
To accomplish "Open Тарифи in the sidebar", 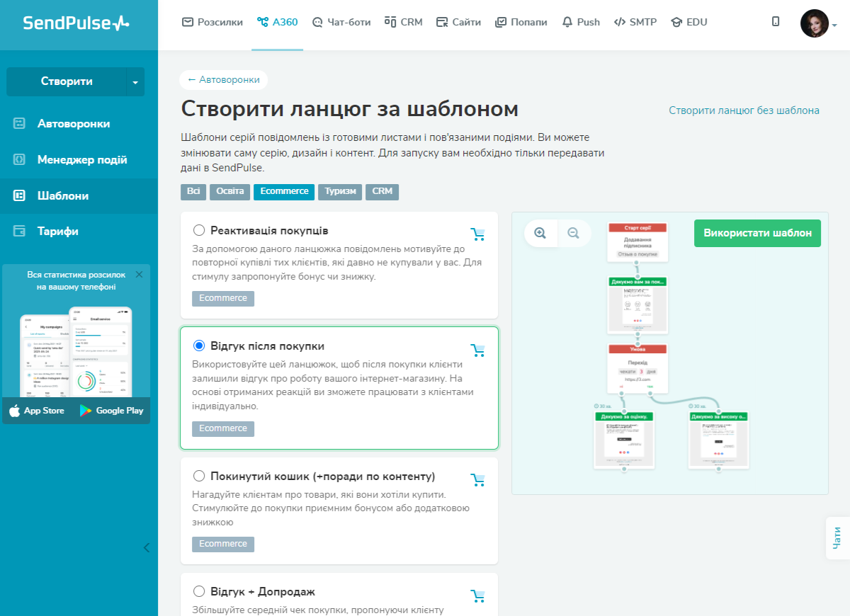I will point(57,232).
